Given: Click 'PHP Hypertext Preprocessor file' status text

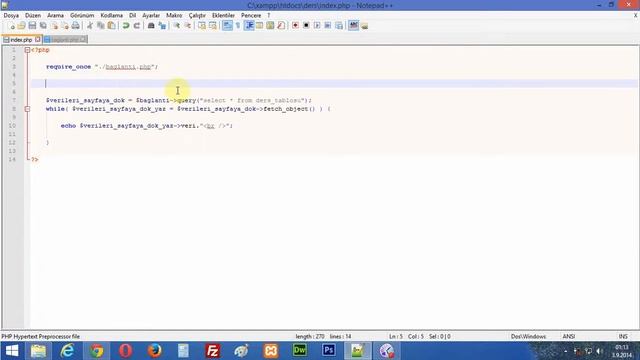Looking at the screenshot, I should 41,337.
